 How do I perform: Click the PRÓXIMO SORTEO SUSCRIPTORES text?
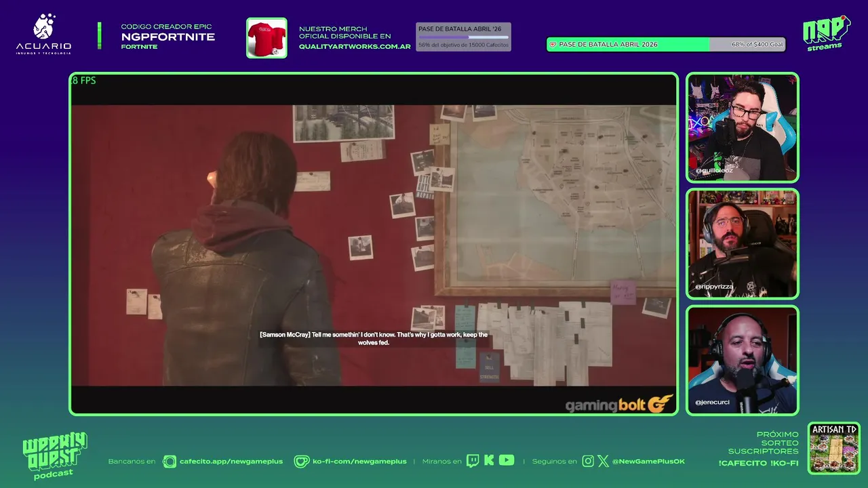[764, 443]
